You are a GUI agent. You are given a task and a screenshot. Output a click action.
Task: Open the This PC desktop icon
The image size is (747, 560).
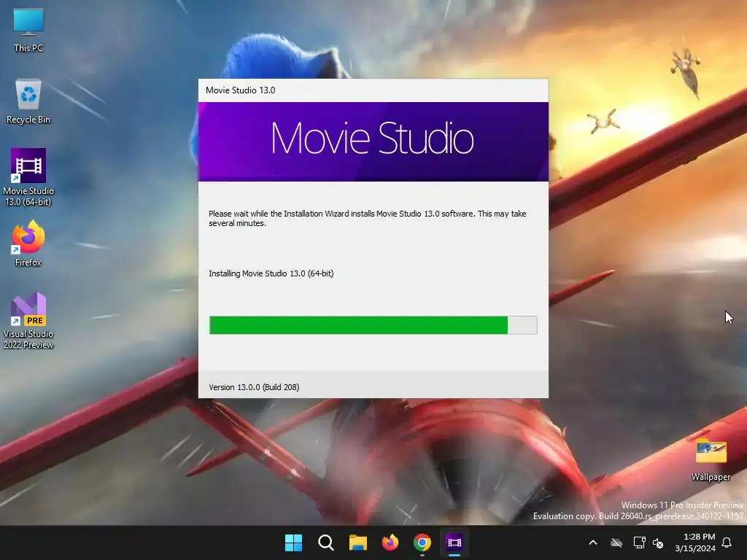coord(28,30)
